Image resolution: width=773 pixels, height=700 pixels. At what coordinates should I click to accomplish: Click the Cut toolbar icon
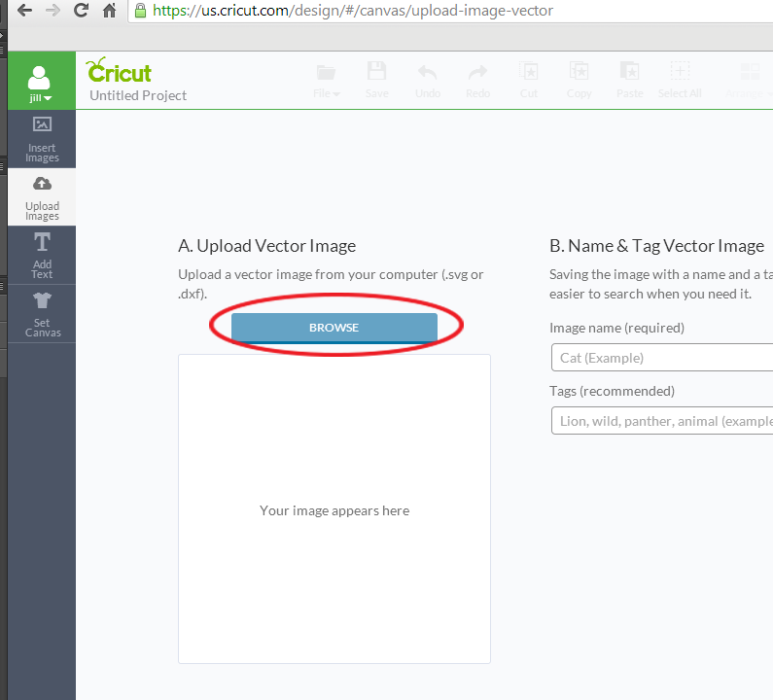[528, 80]
